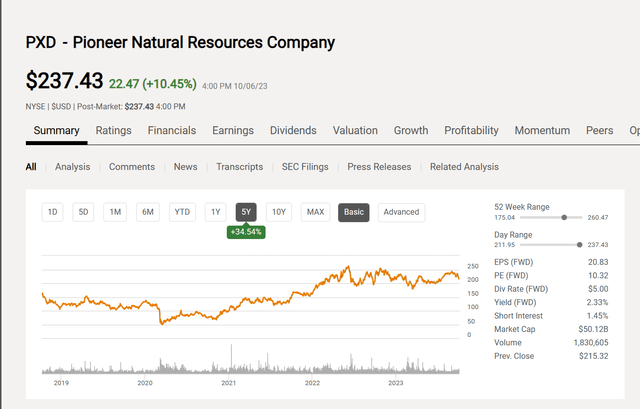
Task: Click the 52 Week Range slider dot
Action: click(564, 218)
